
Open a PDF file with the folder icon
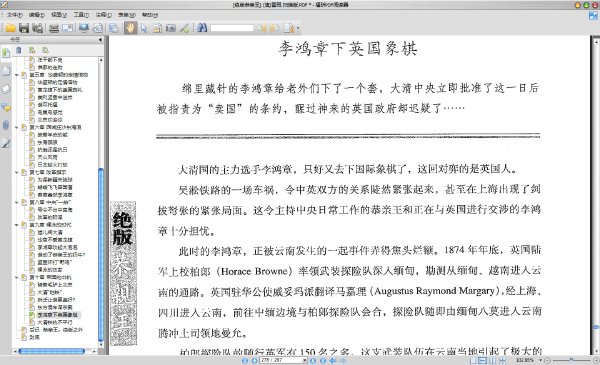[x=10, y=28]
